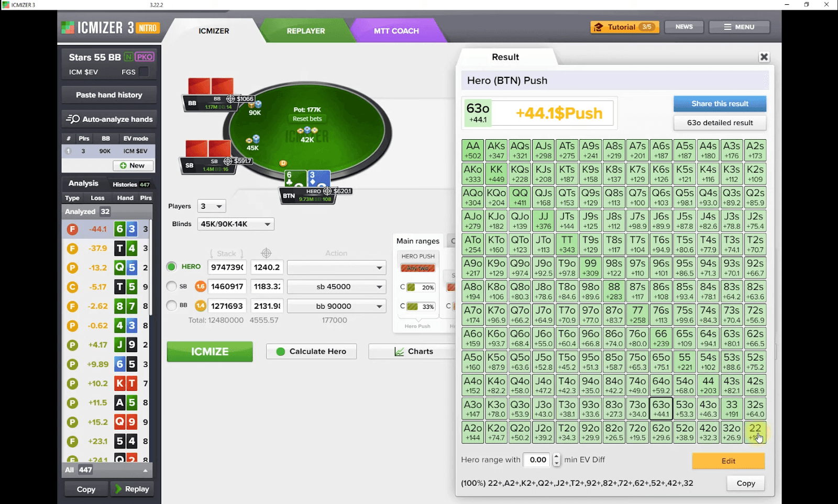Click Share this result button
Screen dimensions: 838x504
pos(720,104)
